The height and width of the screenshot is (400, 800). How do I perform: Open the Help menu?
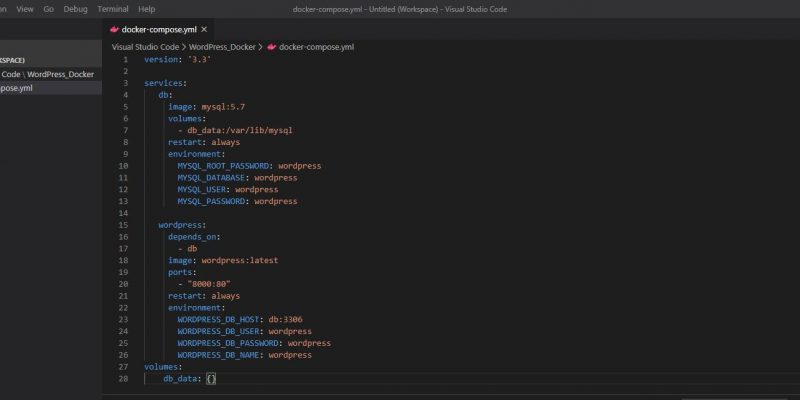point(146,9)
